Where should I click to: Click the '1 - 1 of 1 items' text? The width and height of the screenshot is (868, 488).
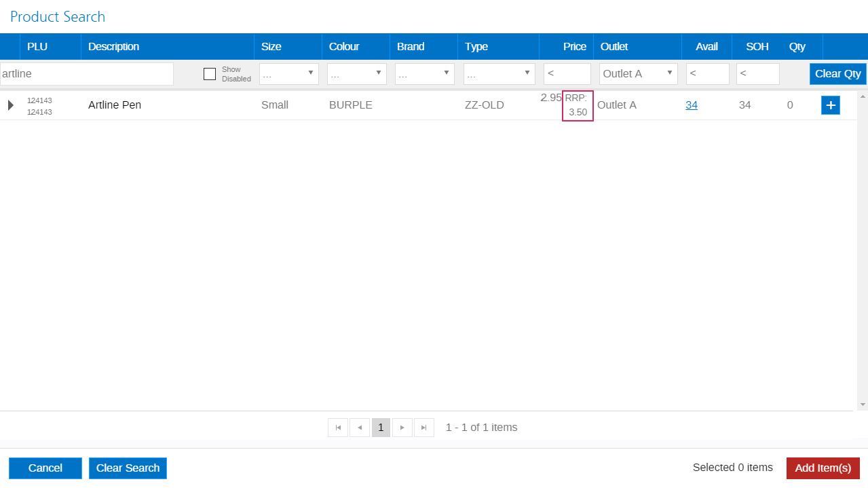click(482, 428)
